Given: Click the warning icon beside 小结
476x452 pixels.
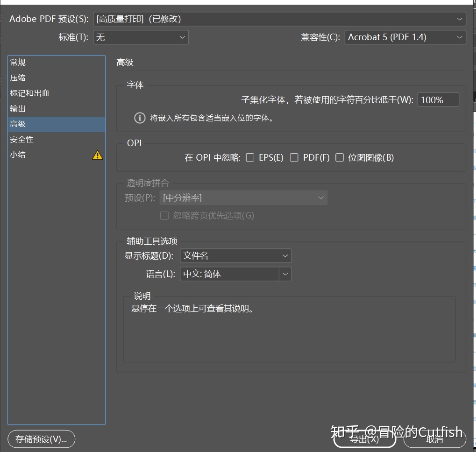Looking at the screenshot, I should [98, 155].
